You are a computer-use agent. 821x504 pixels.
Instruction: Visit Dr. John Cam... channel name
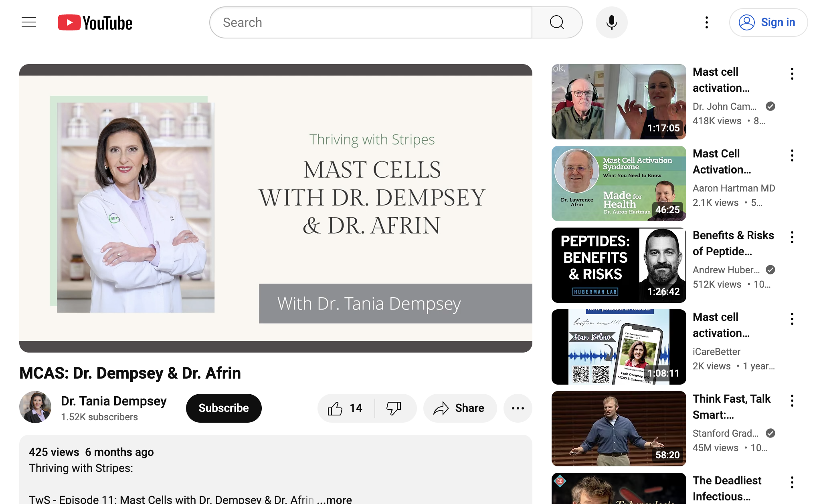point(724,106)
